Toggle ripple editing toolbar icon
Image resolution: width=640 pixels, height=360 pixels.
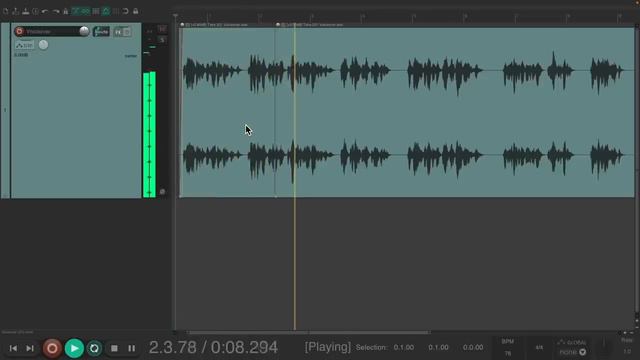pyautogui.click(x=96, y=11)
